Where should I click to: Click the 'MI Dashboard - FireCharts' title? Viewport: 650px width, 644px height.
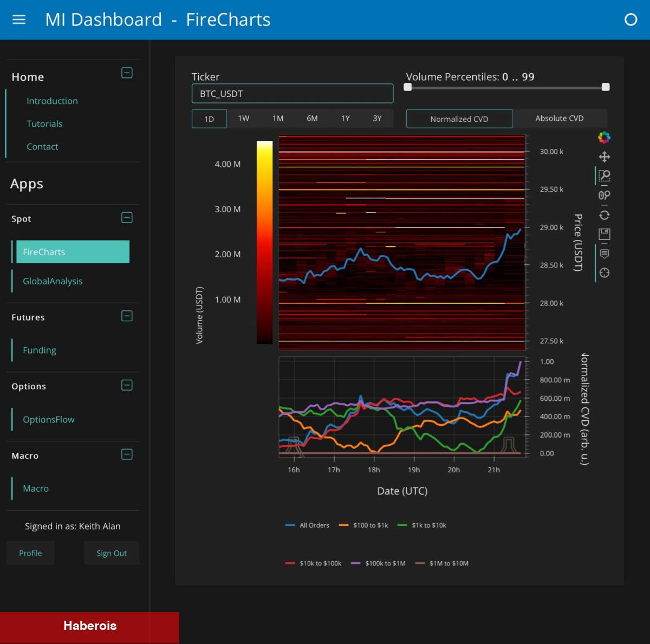click(x=158, y=19)
